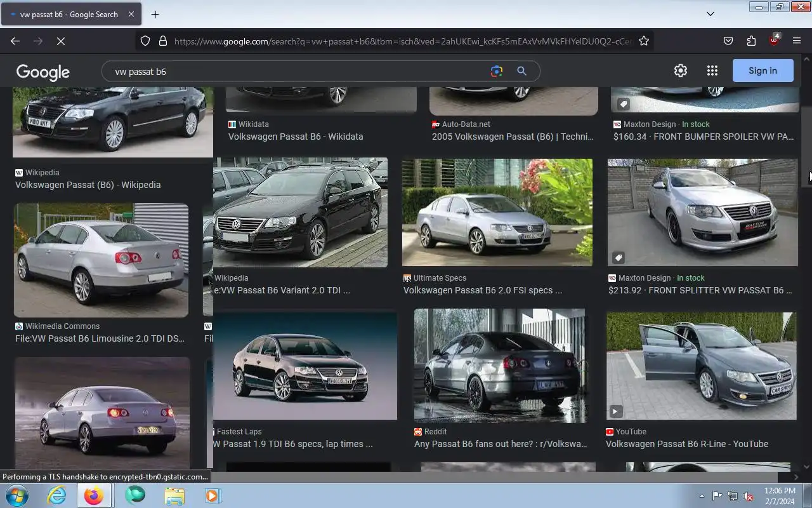Open the black Passat Variant wagon thumbnail

[300, 212]
